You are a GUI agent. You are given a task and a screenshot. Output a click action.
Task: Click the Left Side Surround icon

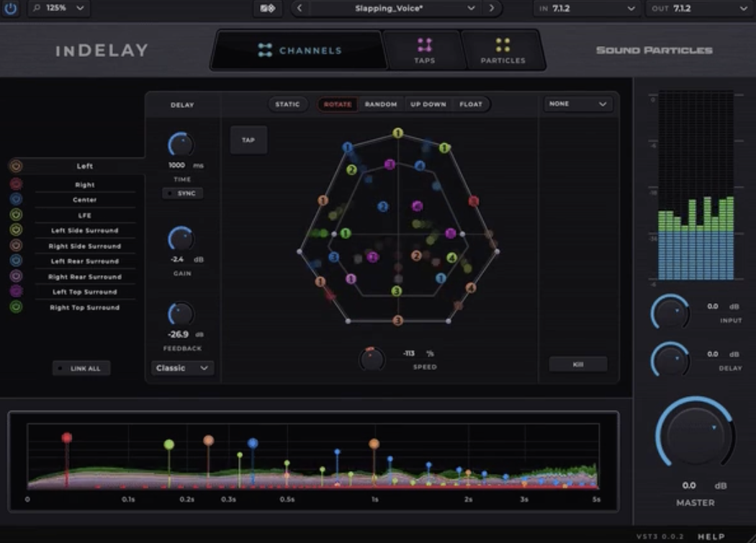[x=16, y=230]
